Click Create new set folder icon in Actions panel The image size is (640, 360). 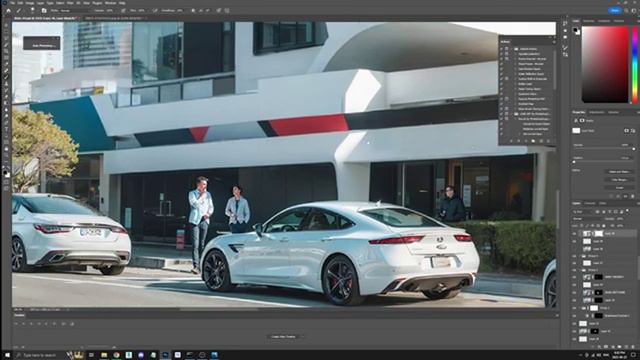pos(533,141)
